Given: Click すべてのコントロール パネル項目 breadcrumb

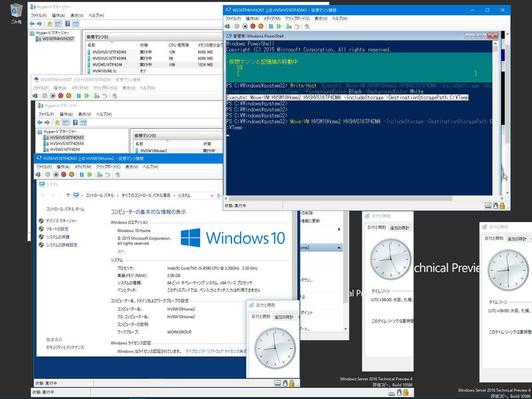Looking at the screenshot, I should click(146, 196).
